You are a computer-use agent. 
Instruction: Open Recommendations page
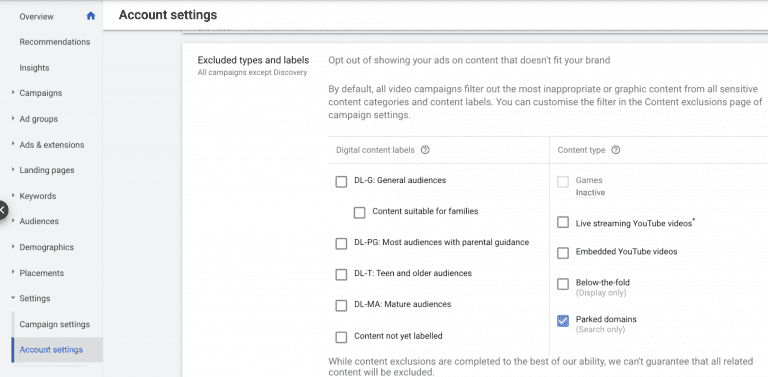pyautogui.click(x=55, y=42)
